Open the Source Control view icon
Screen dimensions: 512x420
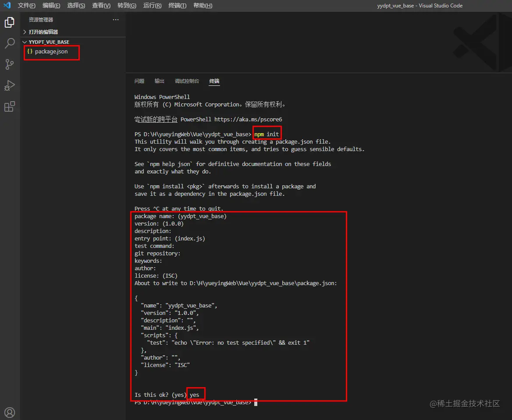(10, 64)
